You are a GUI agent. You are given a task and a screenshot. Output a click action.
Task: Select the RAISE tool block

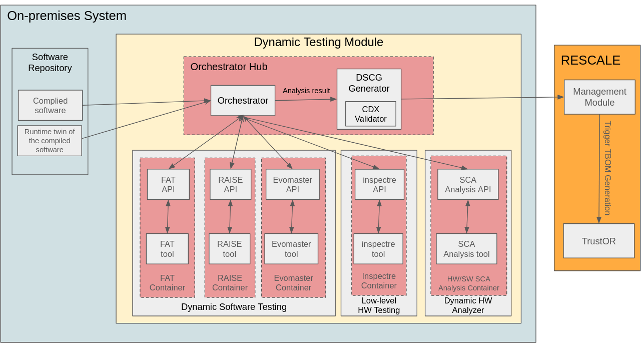point(230,248)
